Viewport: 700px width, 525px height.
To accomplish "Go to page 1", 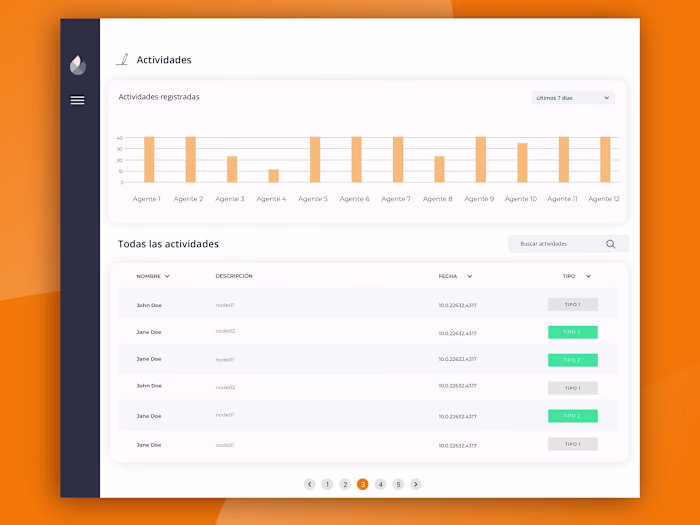I will click(x=327, y=484).
